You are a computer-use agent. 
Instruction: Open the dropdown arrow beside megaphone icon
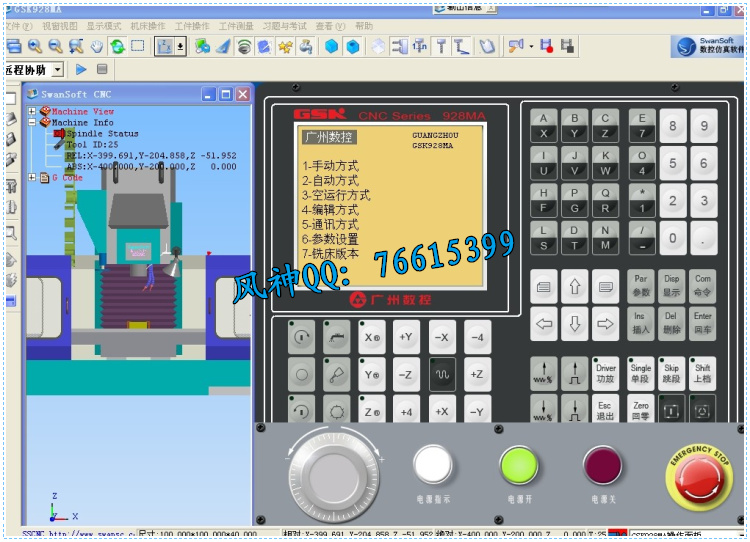(x=530, y=47)
